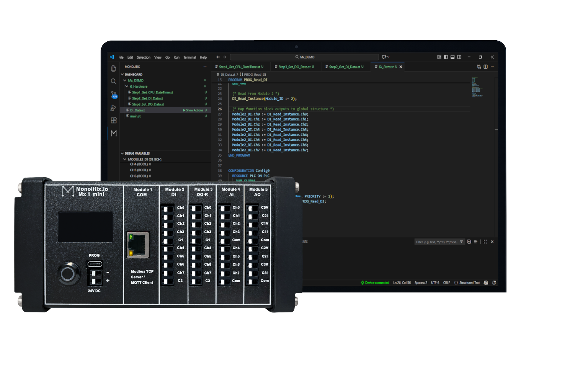Image resolution: width=588 pixels, height=392 pixels.
Task: Open the Run and Debug view
Action: (113, 108)
